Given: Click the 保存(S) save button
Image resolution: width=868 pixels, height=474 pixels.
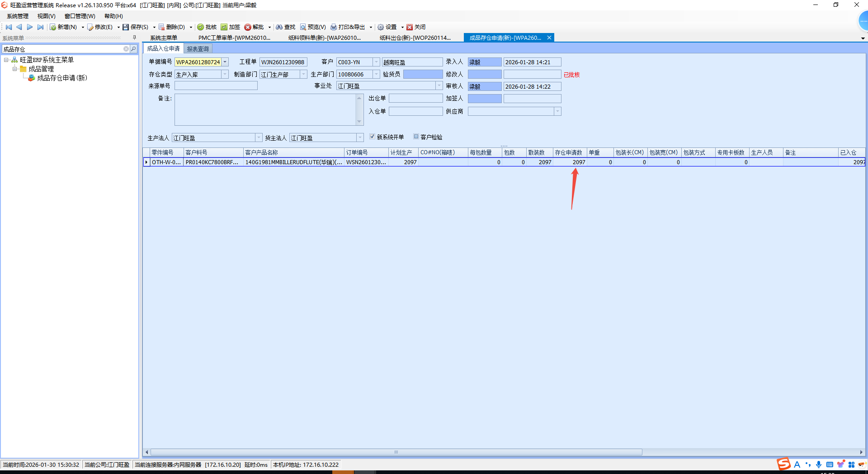Looking at the screenshot, I should coord(136,27).
